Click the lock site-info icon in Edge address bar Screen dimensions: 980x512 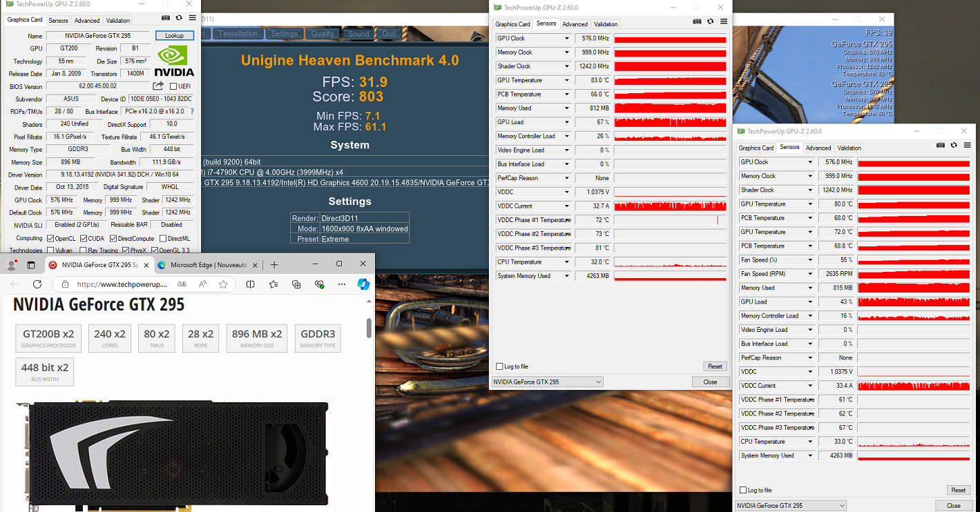65,284
